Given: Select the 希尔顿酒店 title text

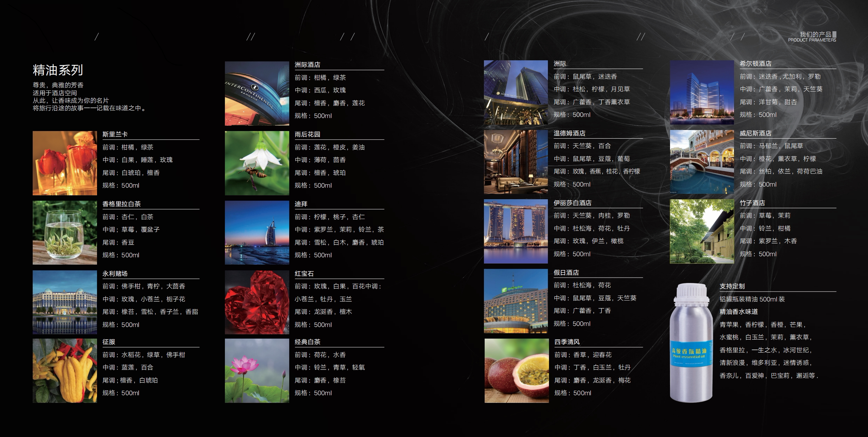Looking at the screenshot, I should click(755, 64).
